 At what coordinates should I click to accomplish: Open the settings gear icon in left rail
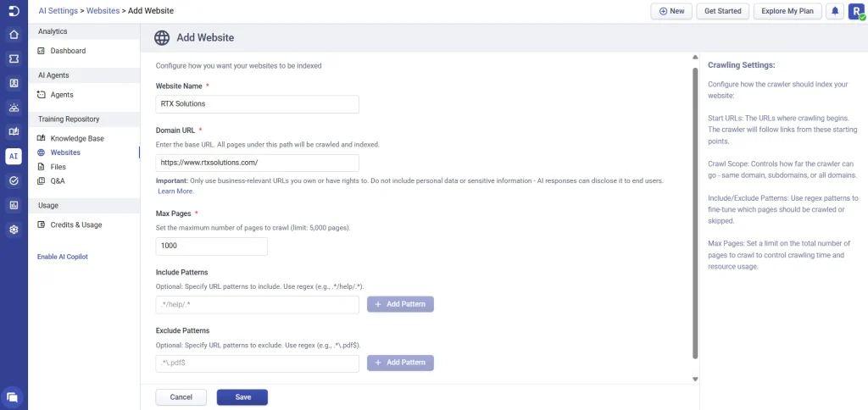[x=14, y=229]
